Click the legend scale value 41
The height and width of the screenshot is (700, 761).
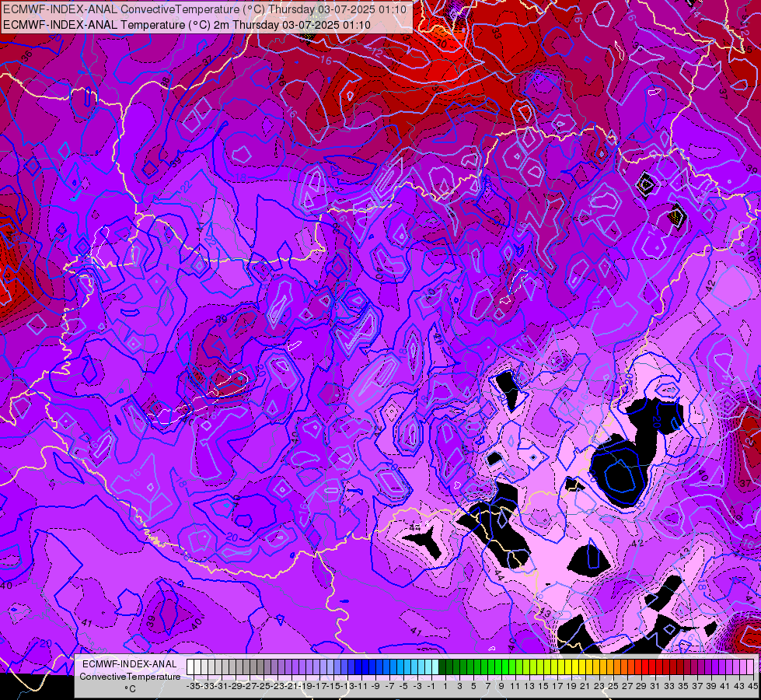click(x=725, y=686)
